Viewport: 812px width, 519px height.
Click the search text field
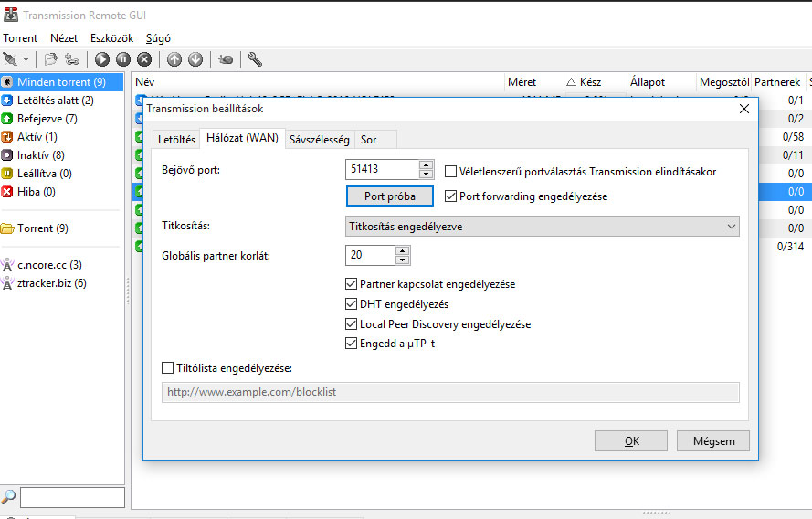(72, 497)
